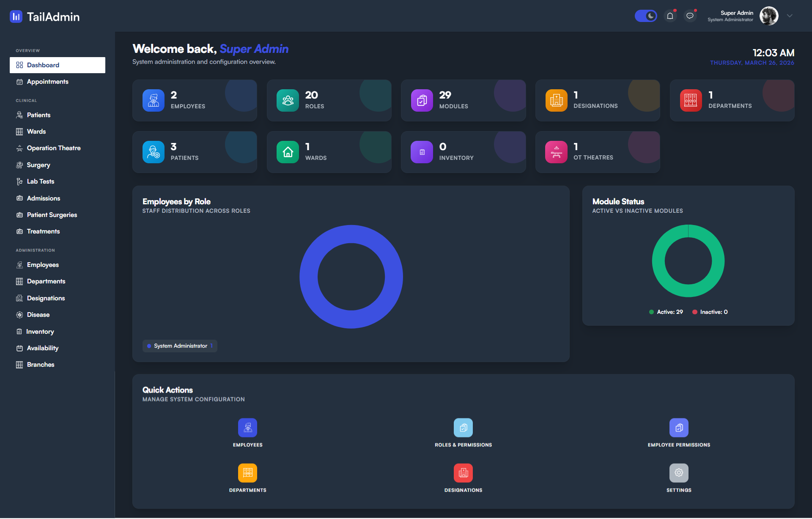The image size is (812, 519).
Task: Open the Employees quick action icon
Action: [x=247, y=428]
